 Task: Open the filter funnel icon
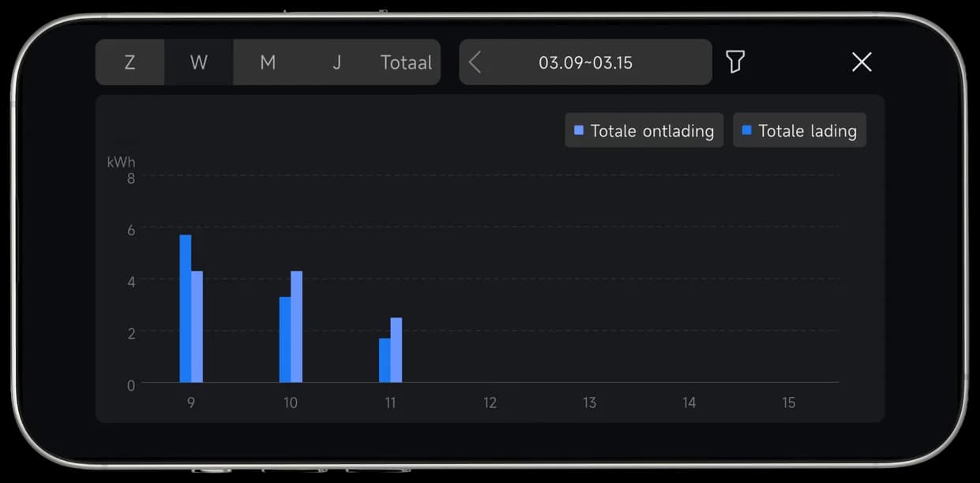(735, 62)
